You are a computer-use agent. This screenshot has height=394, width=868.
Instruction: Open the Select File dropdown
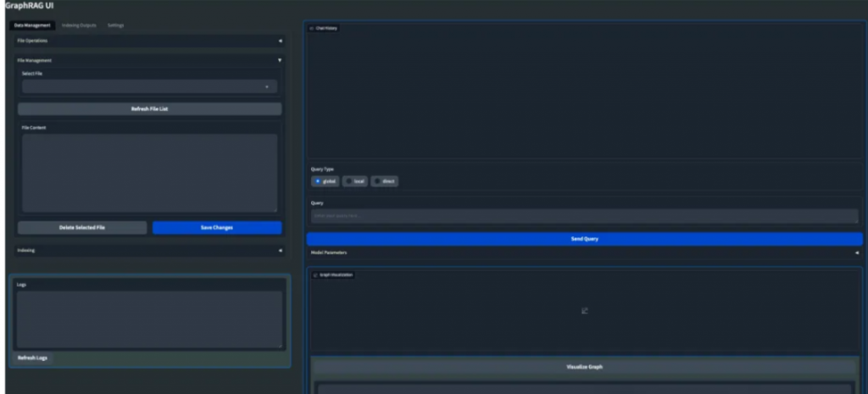(149, 86)
